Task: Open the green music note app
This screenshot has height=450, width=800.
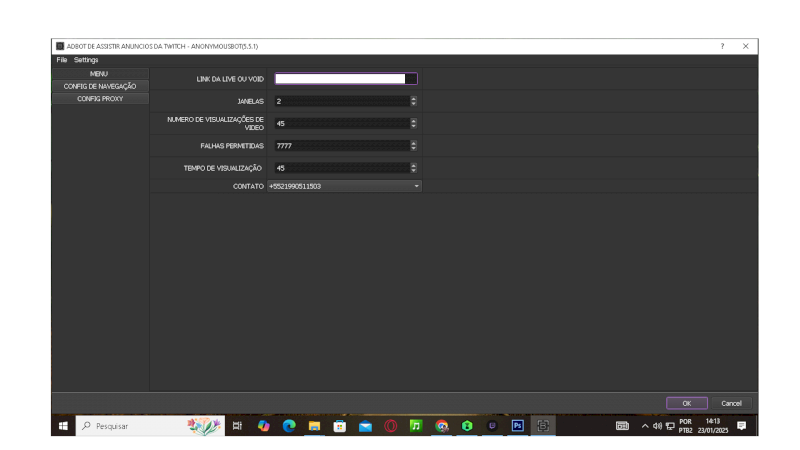Action: [416, 426]
